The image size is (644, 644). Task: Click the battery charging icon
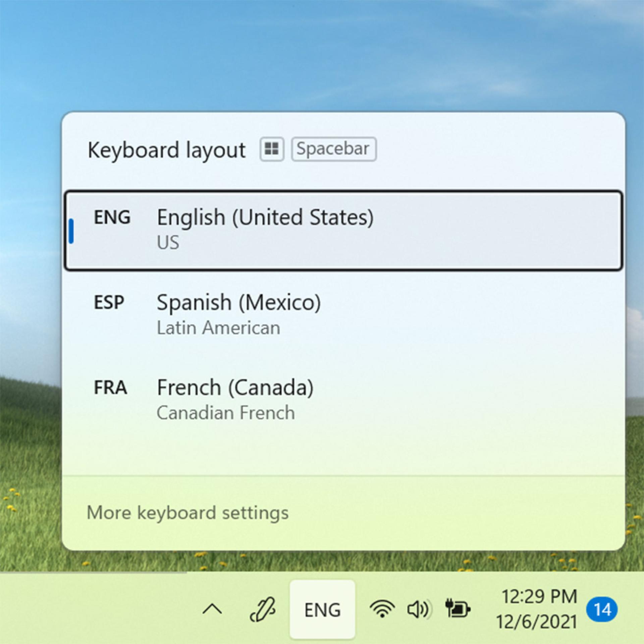458,608
